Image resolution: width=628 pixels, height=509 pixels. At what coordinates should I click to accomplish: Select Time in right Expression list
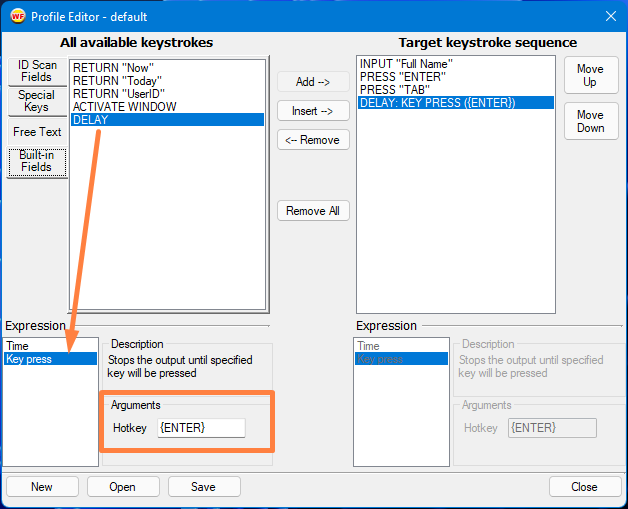tap(401, 346)
